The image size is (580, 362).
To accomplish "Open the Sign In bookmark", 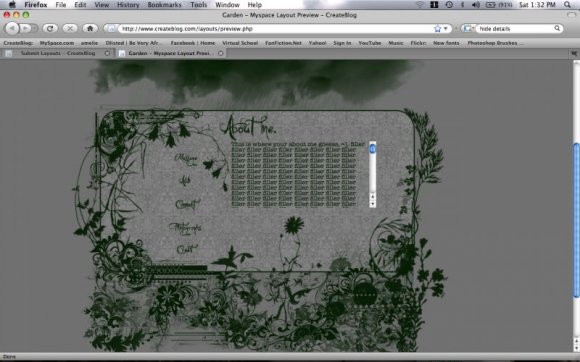I will tap(342, 43).
